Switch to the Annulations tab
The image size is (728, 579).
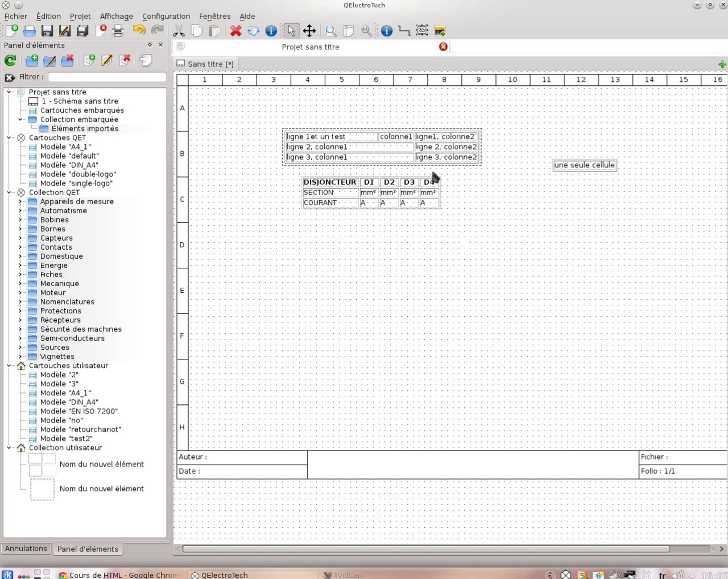26,549
